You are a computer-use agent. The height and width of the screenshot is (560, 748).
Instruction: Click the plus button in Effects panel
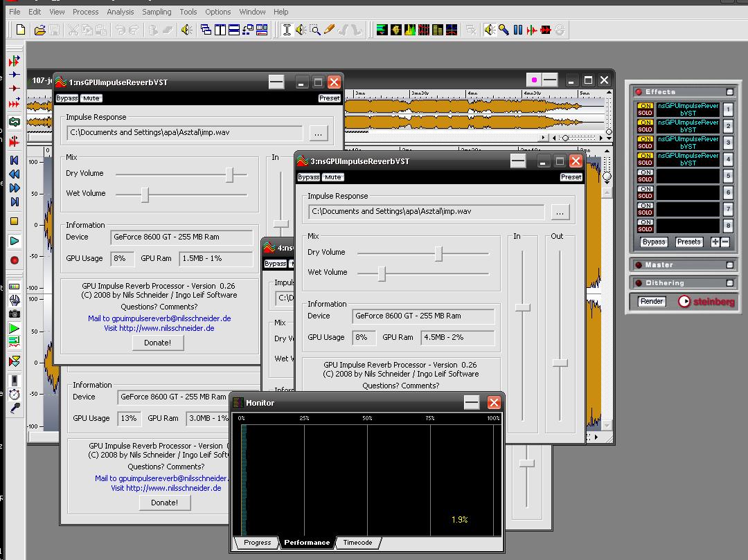(x=715, y=242)
